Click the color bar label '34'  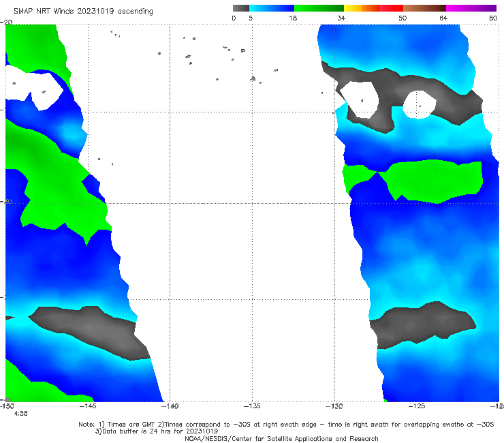pyautogui.click(x=341, y=18)
